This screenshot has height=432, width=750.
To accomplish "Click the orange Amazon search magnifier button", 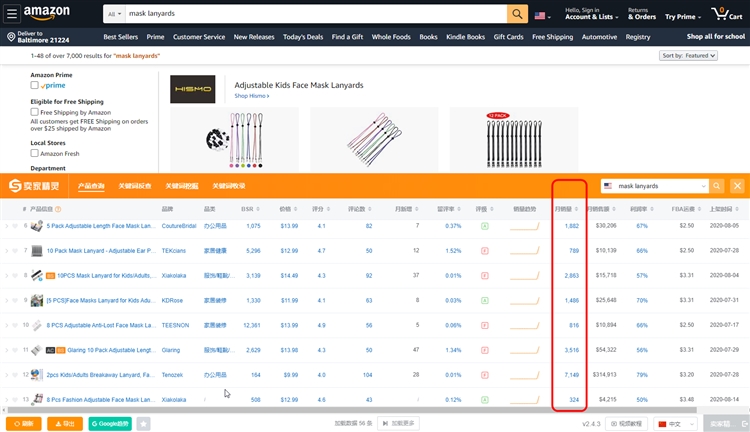I will (x=517, y=15).
